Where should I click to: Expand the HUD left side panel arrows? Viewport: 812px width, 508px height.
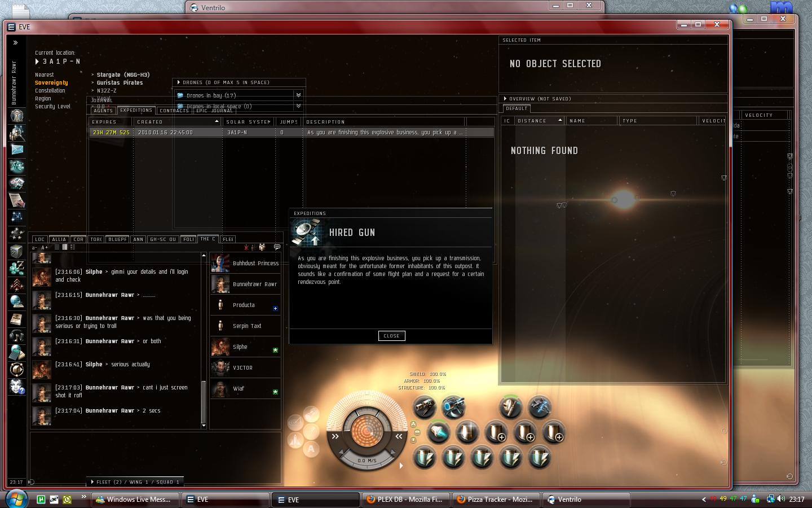[x=335, y=436]
